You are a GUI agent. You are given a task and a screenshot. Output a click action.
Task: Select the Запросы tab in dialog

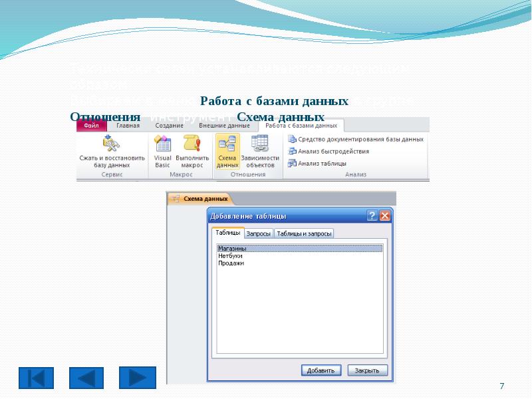coord(259,233)
